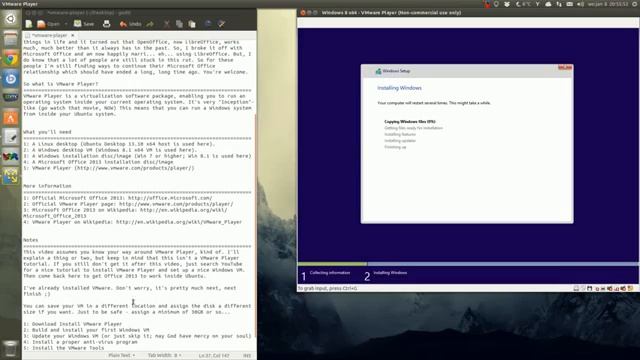Click the Installing Windows heading
Viewport: 640px width, 360px height.
[399, 88]
